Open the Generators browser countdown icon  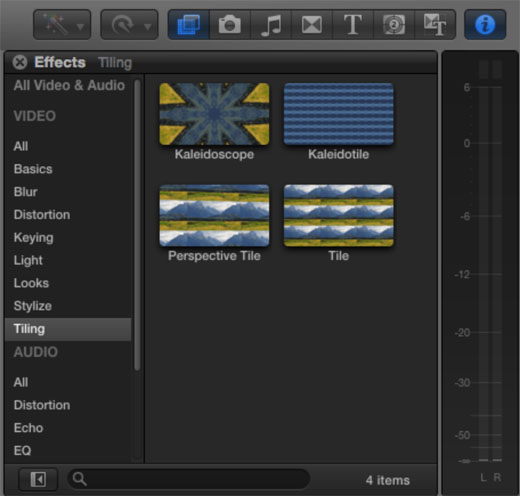pos(394,25)
